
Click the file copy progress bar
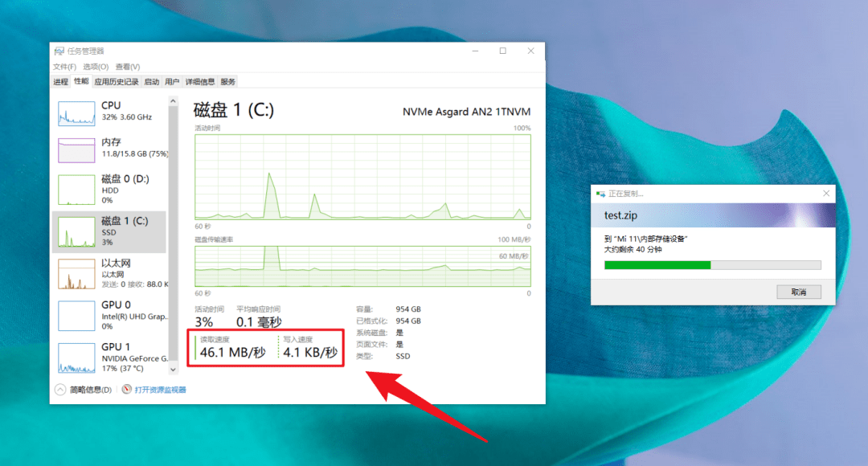tap(711, 265)
